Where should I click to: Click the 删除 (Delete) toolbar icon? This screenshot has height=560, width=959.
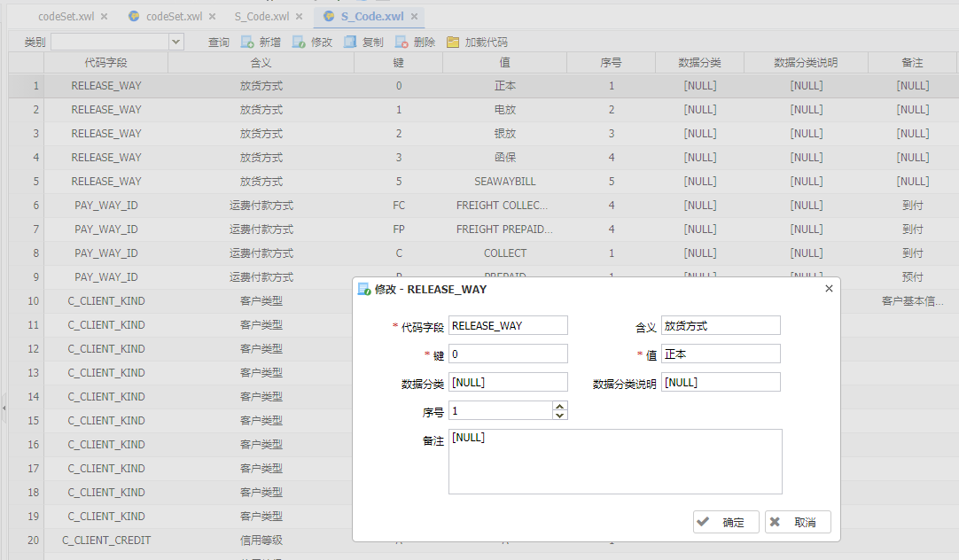click(402, 42)
